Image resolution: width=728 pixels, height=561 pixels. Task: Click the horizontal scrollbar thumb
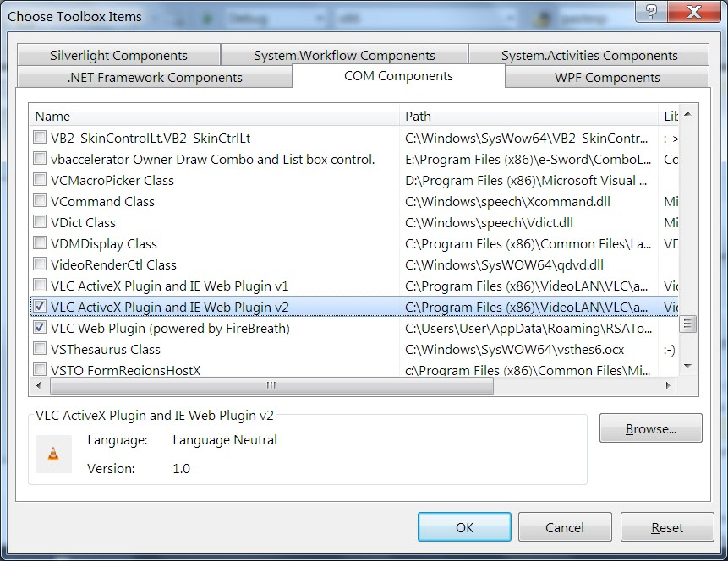[x=271, y=385]
